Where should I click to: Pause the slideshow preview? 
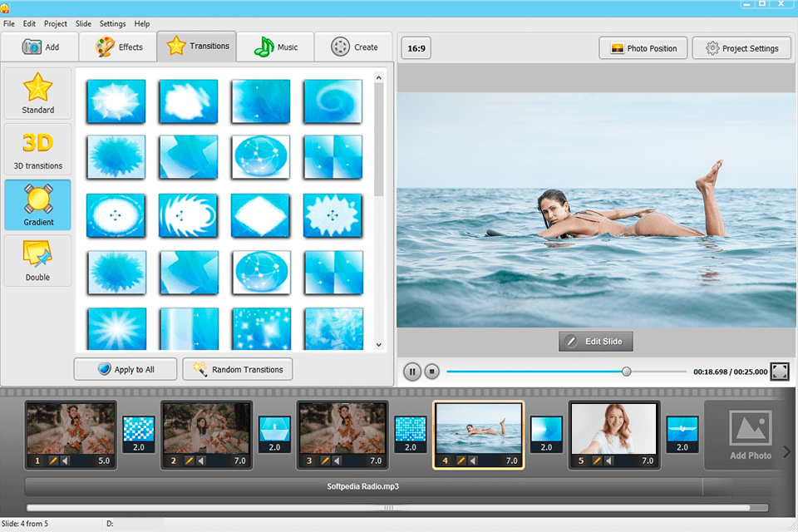[x=412, y=372]
